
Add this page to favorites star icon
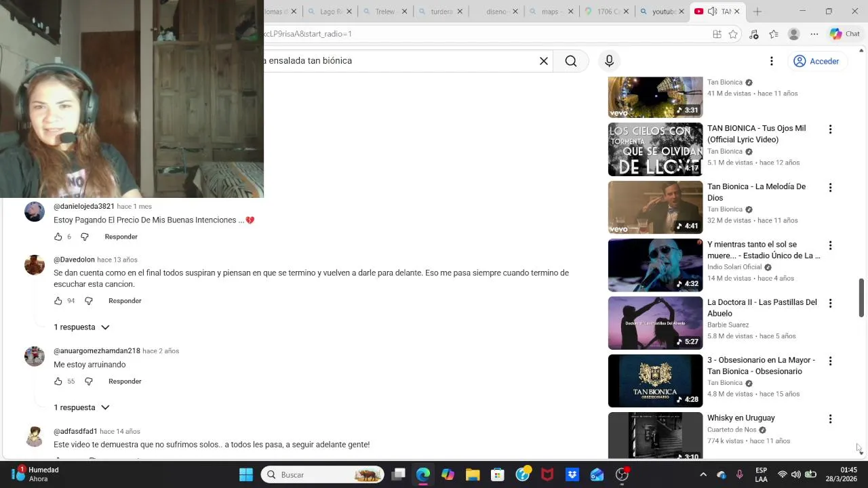733,34
